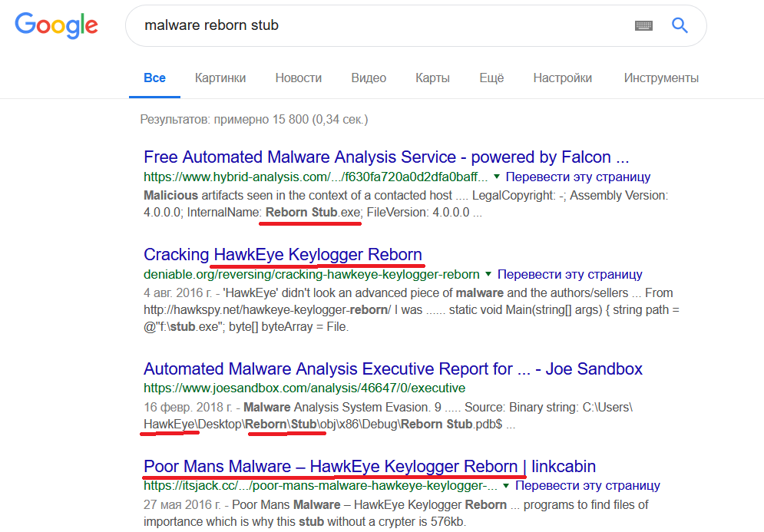Click '16 февр. 2018 г.' date text

pos(188,407)
